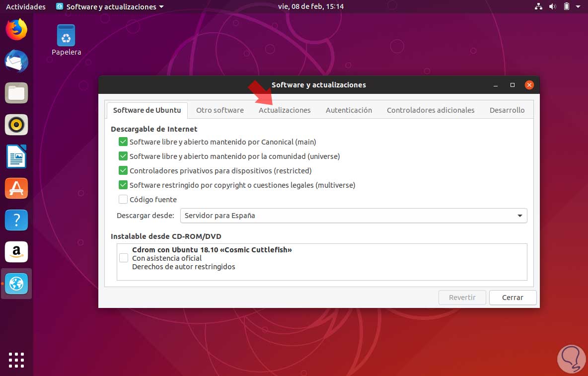Screen dimensions: 588x376
Task: Switch to the Otro software tab
Action: click(x=220, y=110)
